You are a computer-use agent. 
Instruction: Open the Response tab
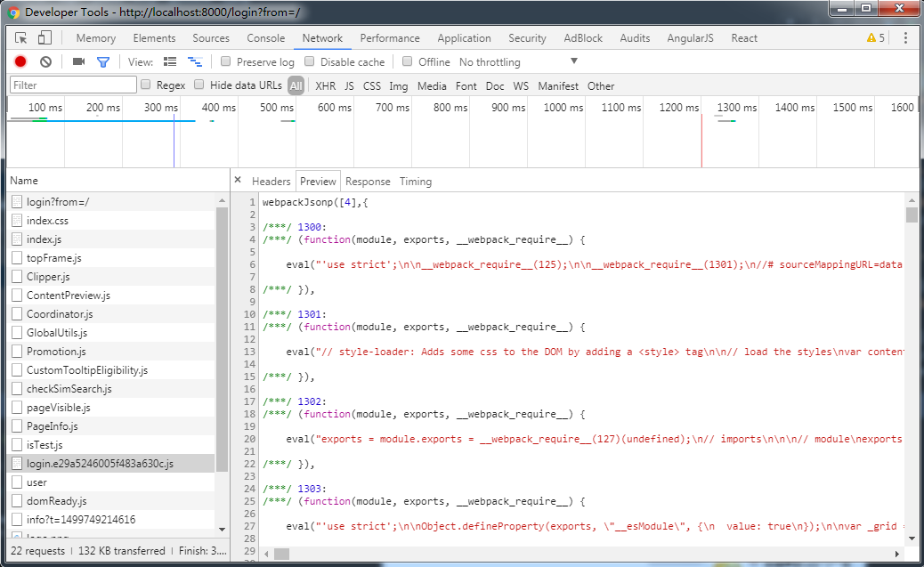368,181
